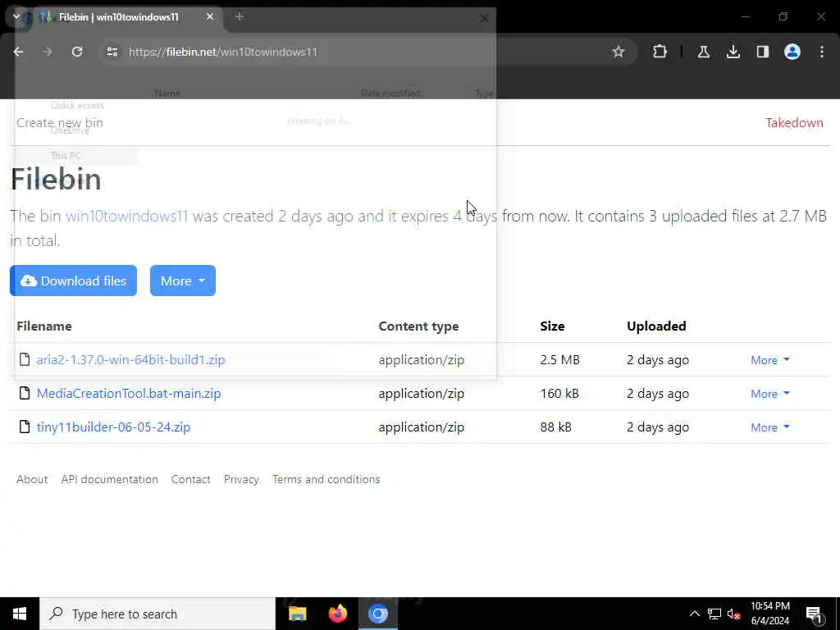Open the notification center icon
Image resolution: width=840 pixels, height=630 pixels.
tap(814, 614)
